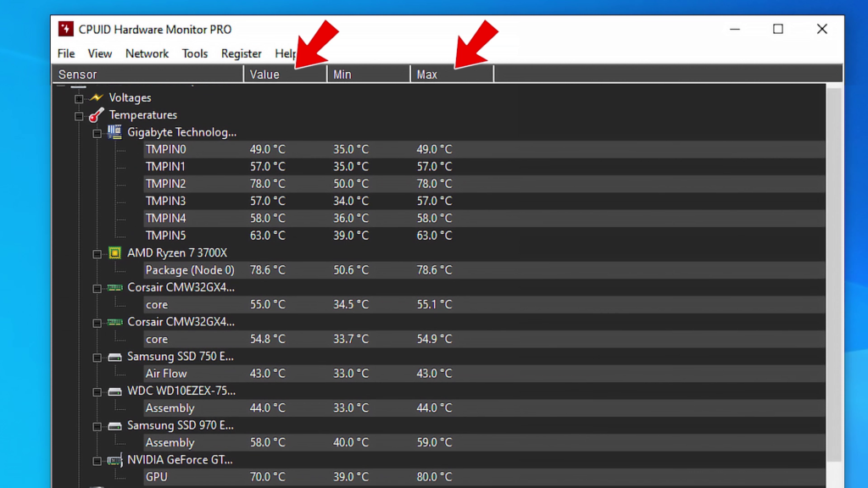This screenshot has width=868, height=488.
Task: Click core min value 33.7 °C
Action: pyautogui.click(x=351, y=339)
